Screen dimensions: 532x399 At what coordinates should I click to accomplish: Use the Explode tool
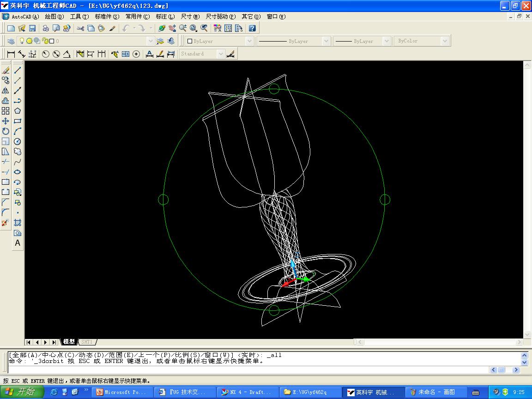pyautogui.click(x=6, y=223)
